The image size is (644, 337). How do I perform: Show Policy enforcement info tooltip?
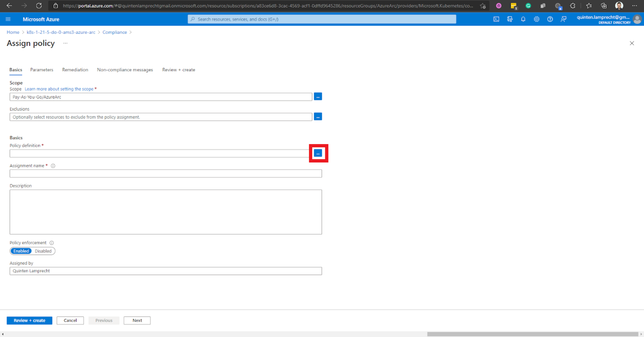point(52,243)
